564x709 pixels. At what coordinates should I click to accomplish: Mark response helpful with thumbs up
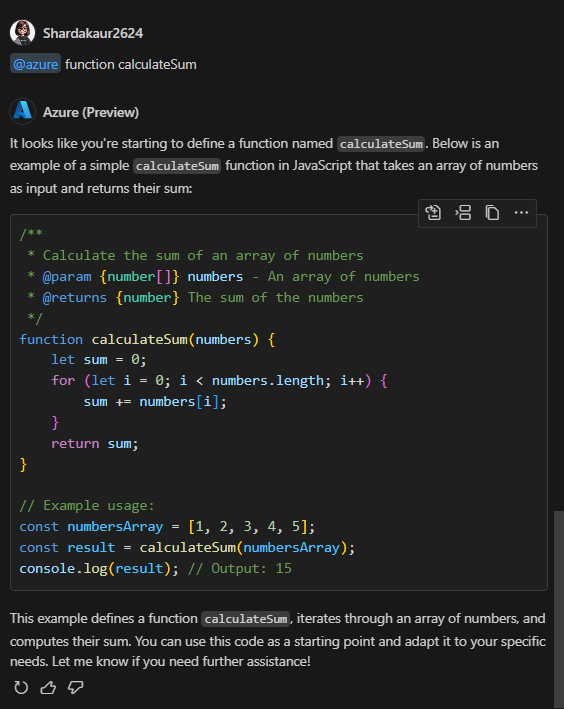[48, 687]
